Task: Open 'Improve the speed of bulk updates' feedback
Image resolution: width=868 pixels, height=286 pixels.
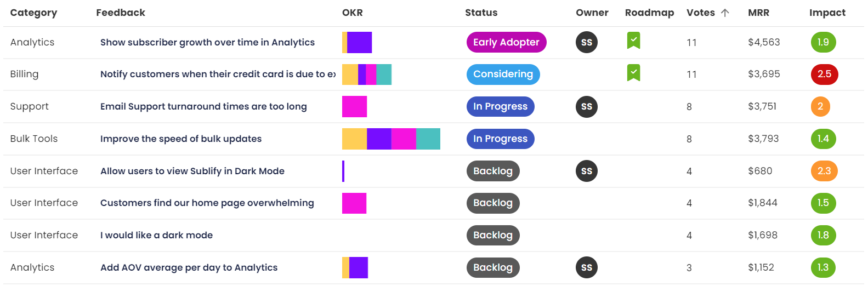Action: (181, 139)
